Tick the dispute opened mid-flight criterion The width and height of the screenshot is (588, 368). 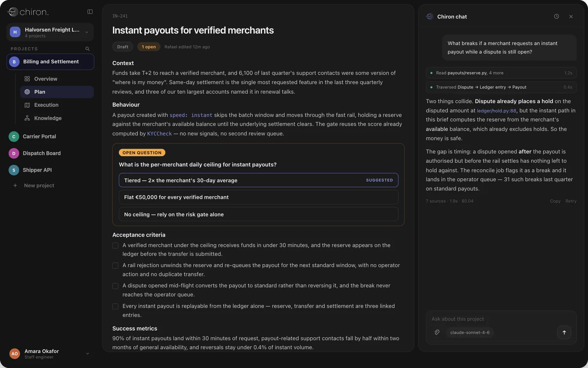pos(115,286)
